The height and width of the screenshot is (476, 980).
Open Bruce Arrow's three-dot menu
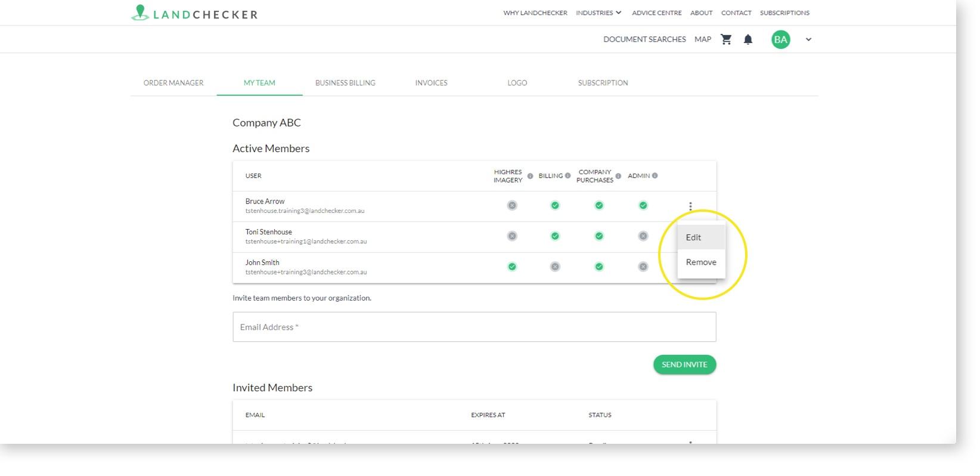coord(690,206)
